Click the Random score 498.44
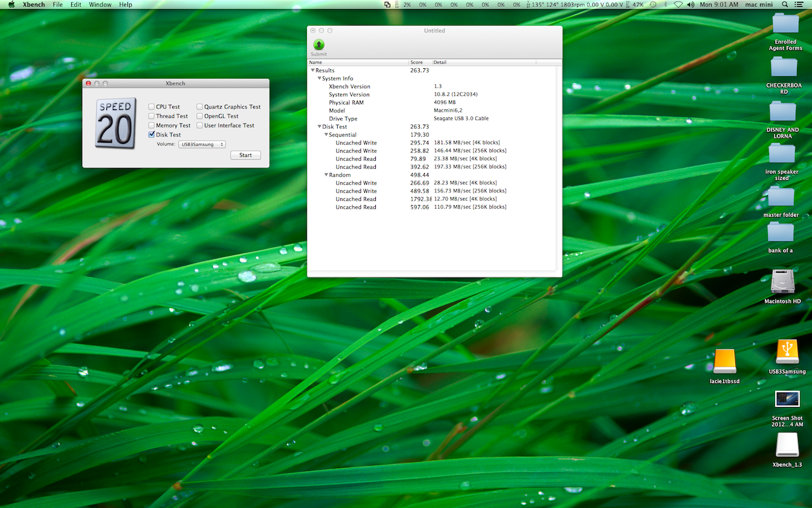The image size is (812, 508). [x=419, y=175]
